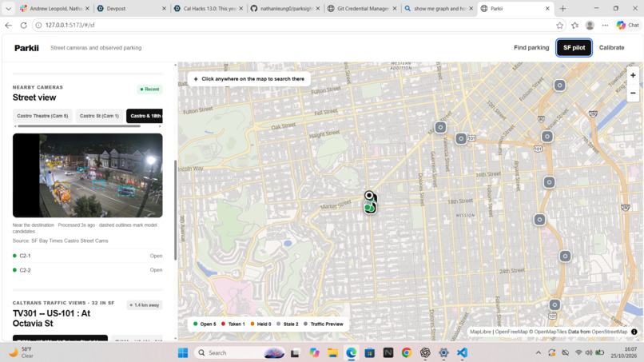Image resolution: width=644 pixels, height=362 pixels.
Task: Switch to Andrew Leopold browser tab
Action: [x=55, y=8]
